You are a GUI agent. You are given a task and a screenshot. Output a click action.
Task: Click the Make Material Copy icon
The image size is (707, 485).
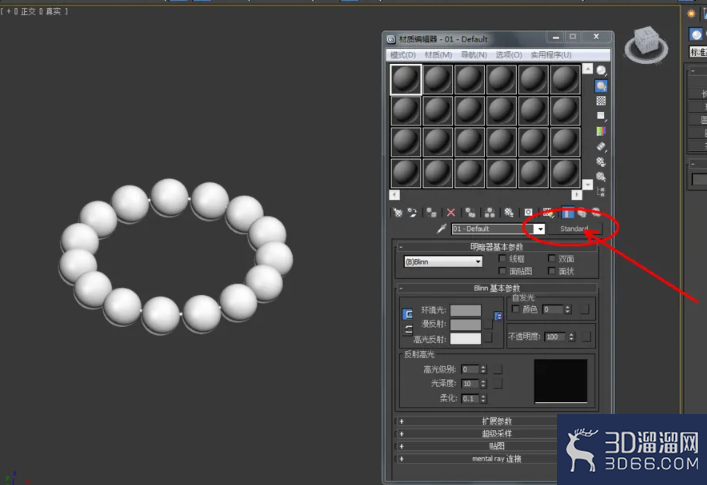470,212
